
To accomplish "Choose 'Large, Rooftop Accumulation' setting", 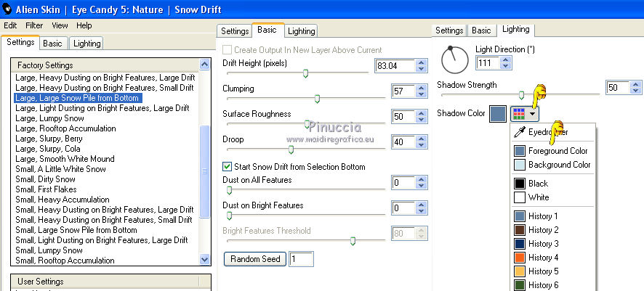I will pos(65,128).
